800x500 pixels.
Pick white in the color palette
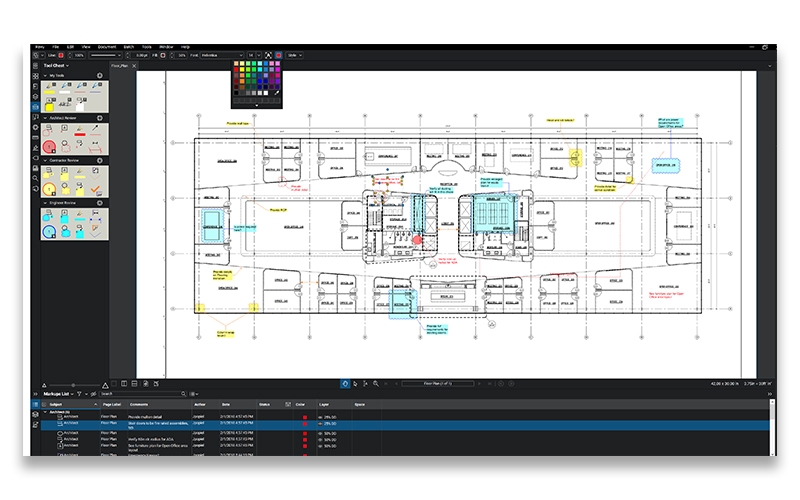[265, 93]
